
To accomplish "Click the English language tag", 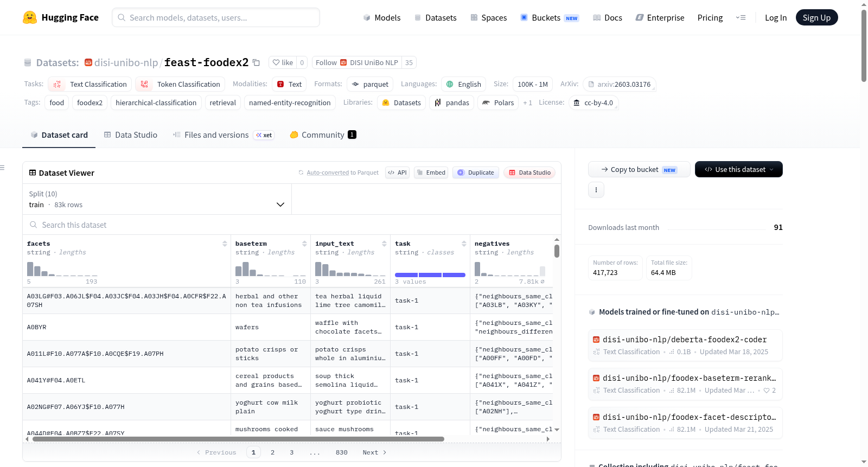I will (x=464, y=84).
